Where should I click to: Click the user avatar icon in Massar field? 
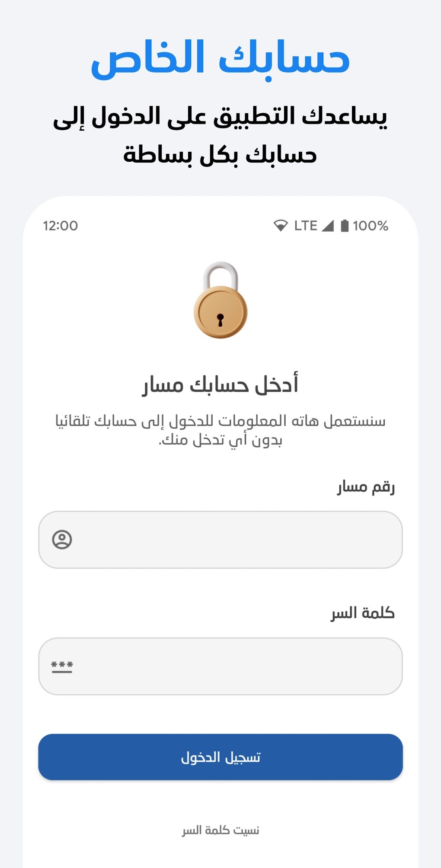[x=62, y=539]
